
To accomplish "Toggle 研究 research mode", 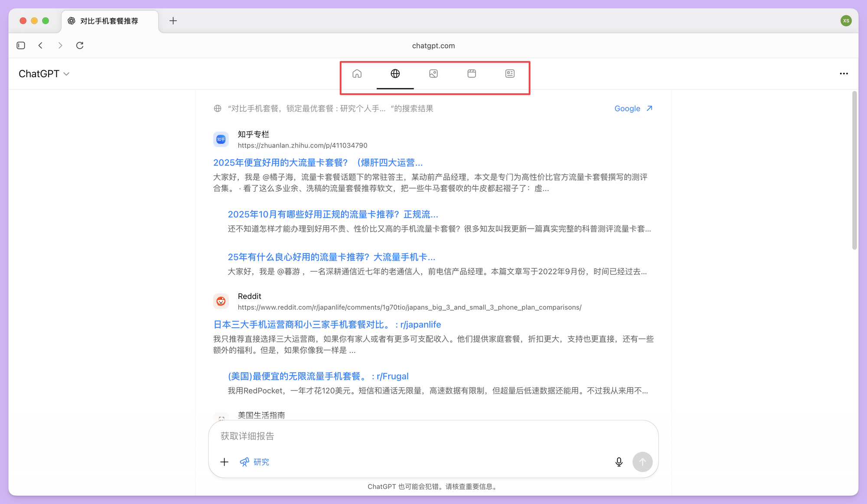I will click(254, 462).
